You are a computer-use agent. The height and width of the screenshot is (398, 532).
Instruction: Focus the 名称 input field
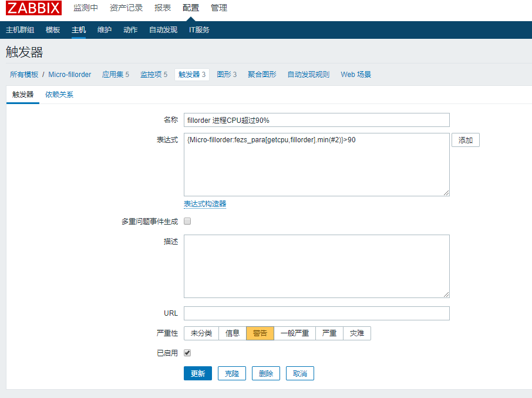[316, 120]
